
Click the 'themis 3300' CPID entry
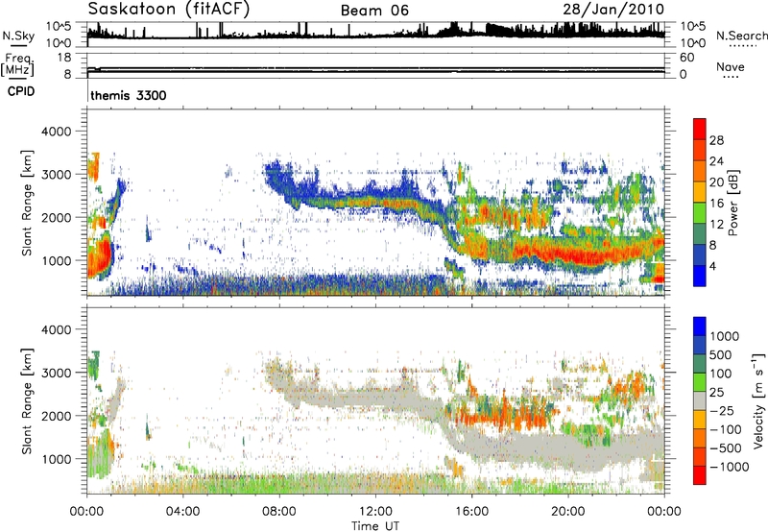(x=129, y=95)
